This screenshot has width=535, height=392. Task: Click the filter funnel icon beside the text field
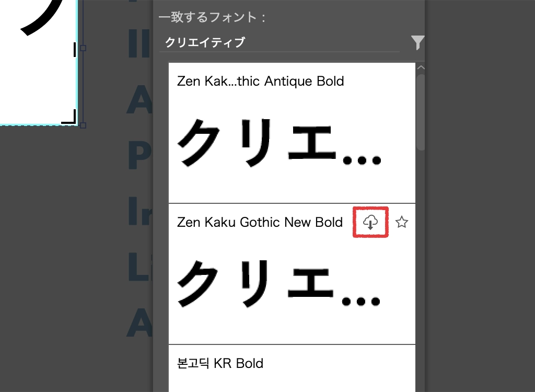coord(417,43)
